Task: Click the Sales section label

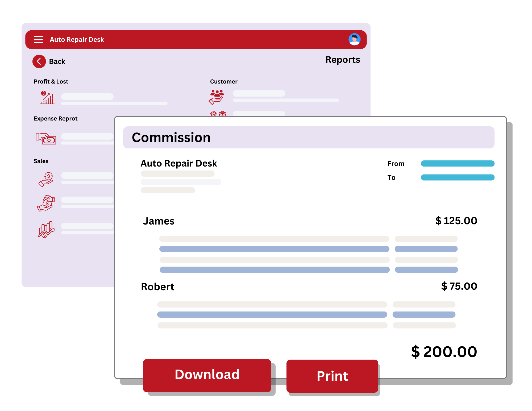Action: pyautogui.click(x=41, y=161)
